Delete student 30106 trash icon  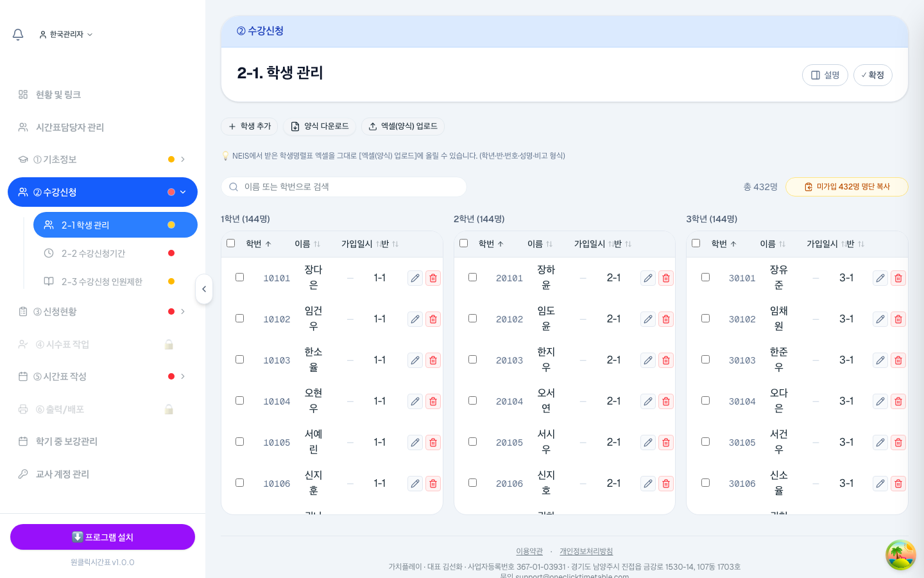point(898,484)
